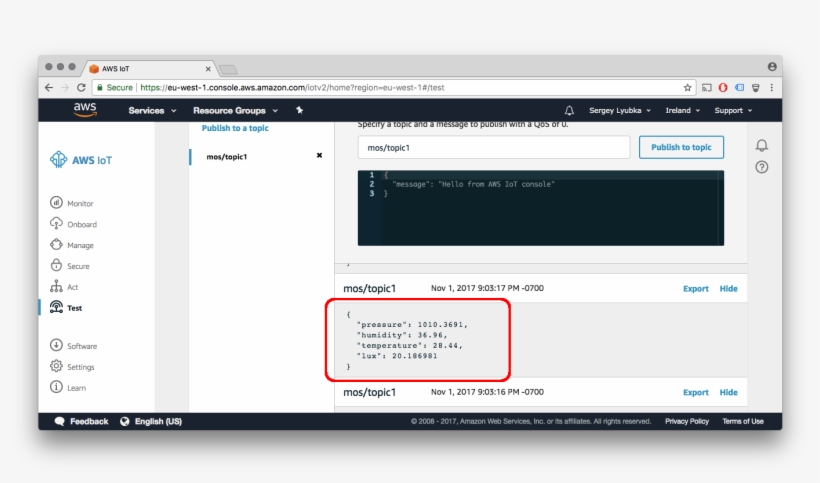The image size is (820, 483).
Task: Open the Support dropdown
Action: (733, 110)
